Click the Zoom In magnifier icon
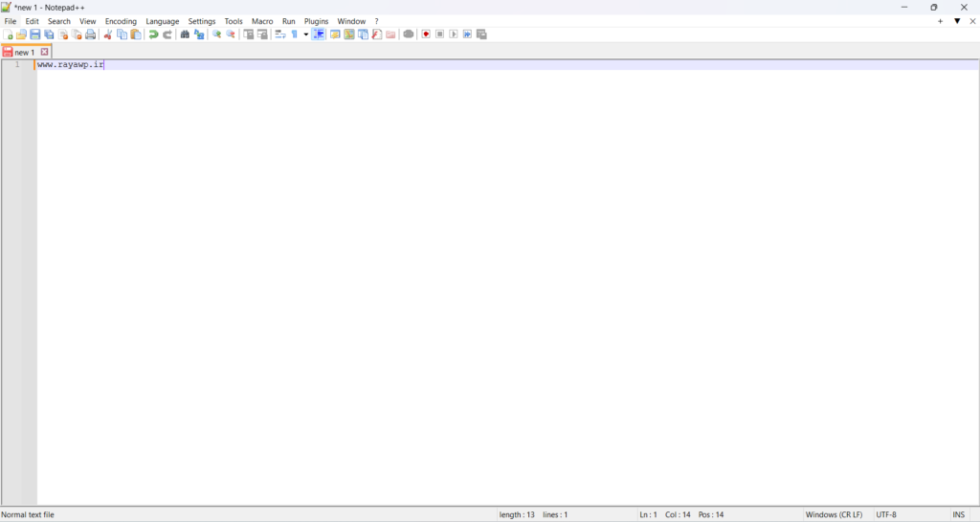 tap(217, 34)
